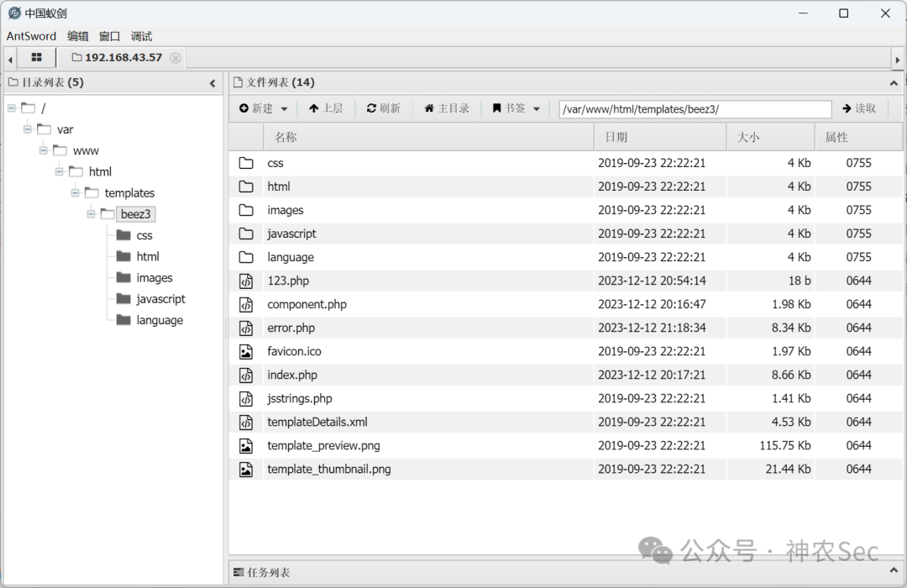Screen dimensions: 907x588
Task: Click the language folder icon in file list
Action: pyautogui.click(x=246, y=257)
